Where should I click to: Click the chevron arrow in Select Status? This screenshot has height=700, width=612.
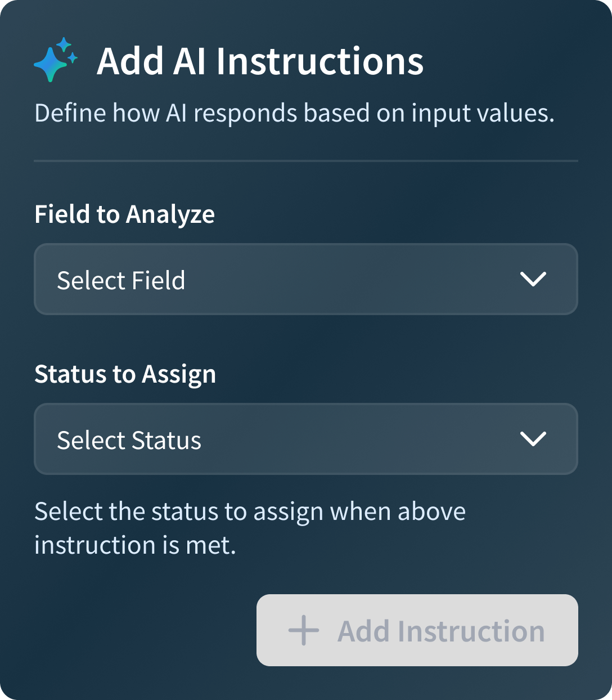tap(533, 439)
